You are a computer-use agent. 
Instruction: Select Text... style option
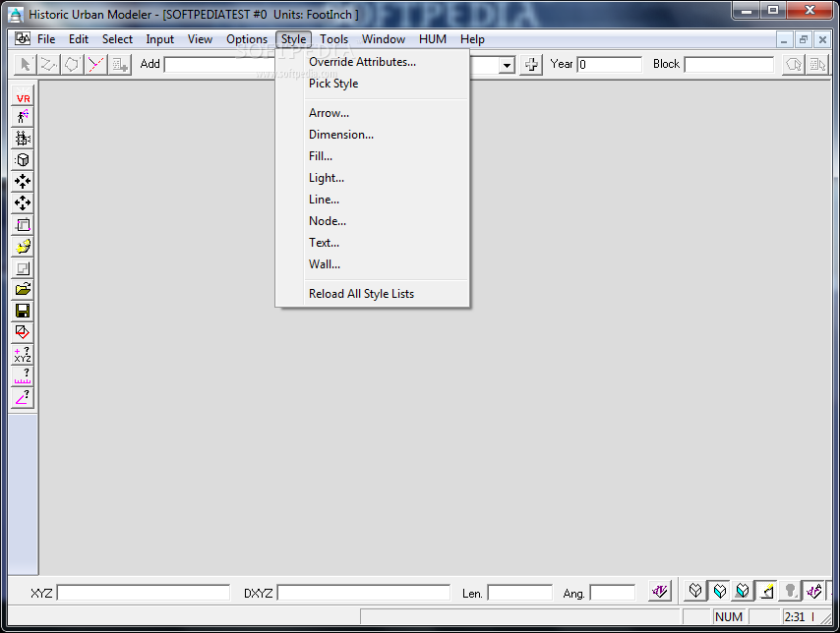[x=373, y=243]
